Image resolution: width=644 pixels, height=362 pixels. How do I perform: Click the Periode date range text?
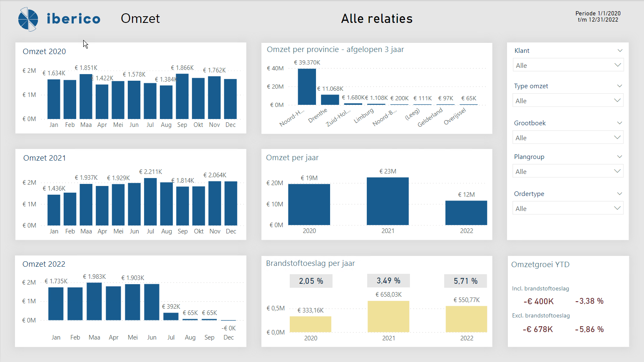(x=598, y=17)
